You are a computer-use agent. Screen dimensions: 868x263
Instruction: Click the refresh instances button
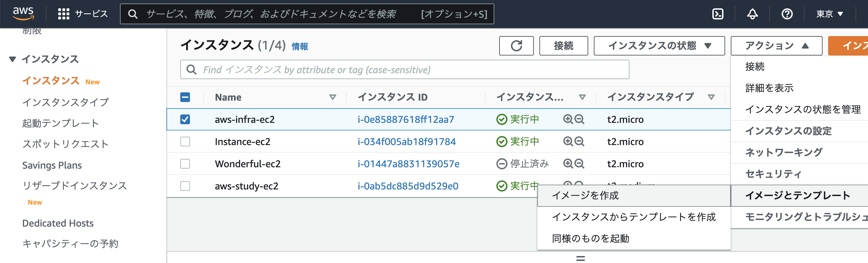click(516, 46)
